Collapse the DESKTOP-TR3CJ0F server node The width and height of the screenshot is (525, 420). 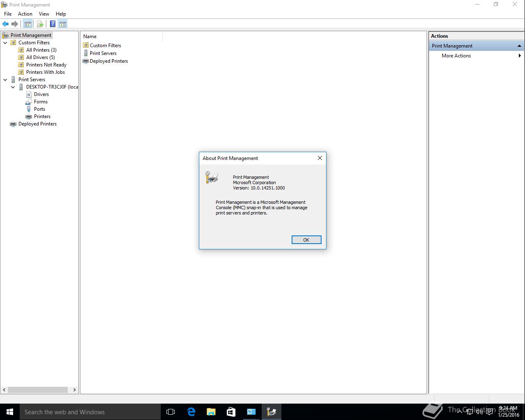pyautogui.click(x=13, y=87)
